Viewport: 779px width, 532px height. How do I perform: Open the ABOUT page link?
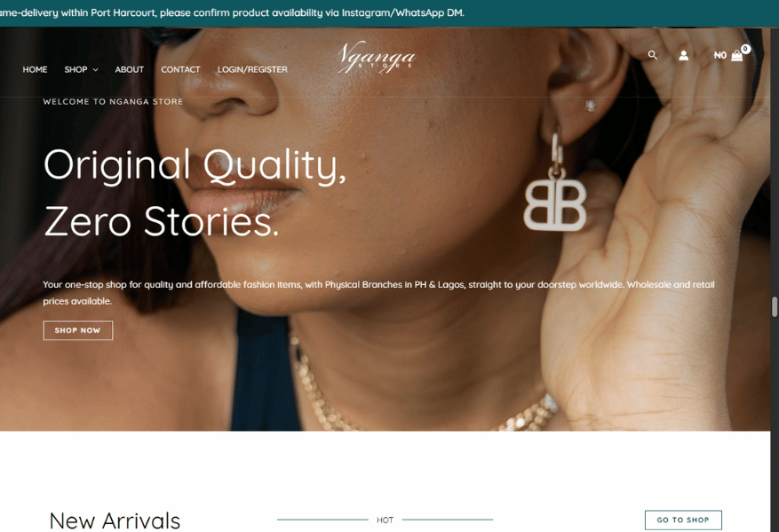coord(129,69)
